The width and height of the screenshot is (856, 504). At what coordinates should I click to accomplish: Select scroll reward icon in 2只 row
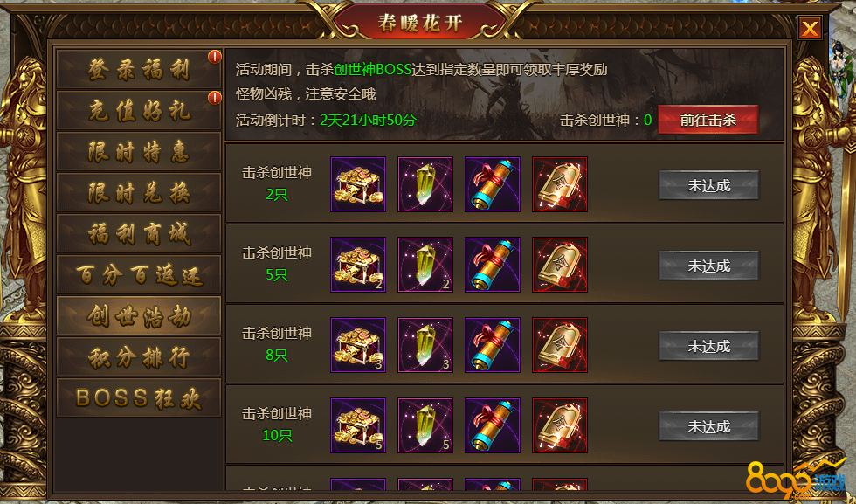point(493,184)
